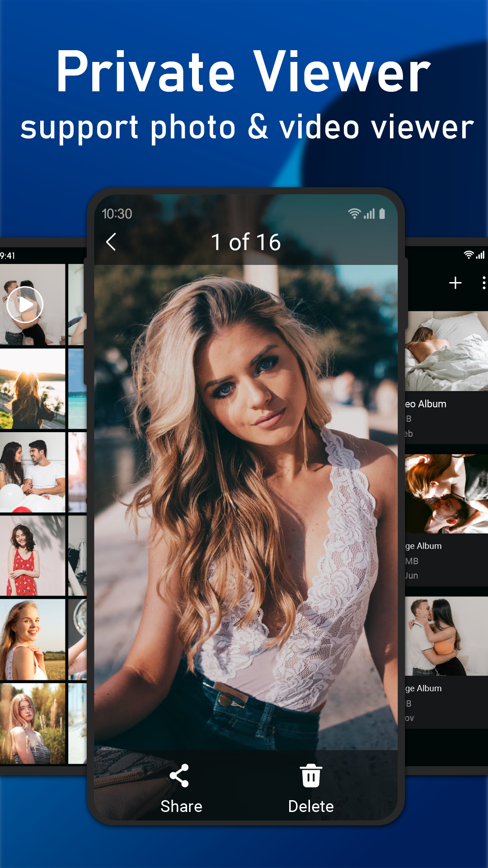
Task: Open the three-dot menu in the albums screen
Action: [484, 283]
